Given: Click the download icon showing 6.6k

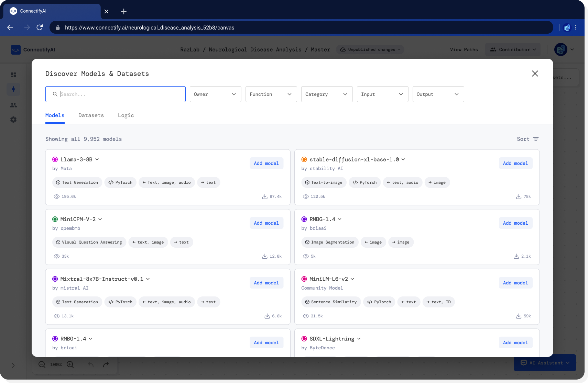Looking at the screenshot, I should [x=267, y=316].
